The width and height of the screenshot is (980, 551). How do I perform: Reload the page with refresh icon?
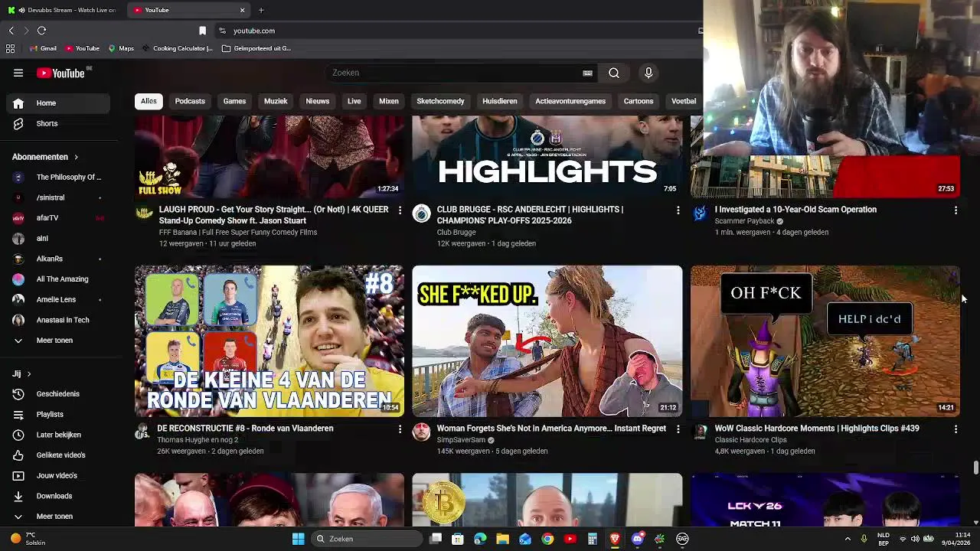coord(41,31)
